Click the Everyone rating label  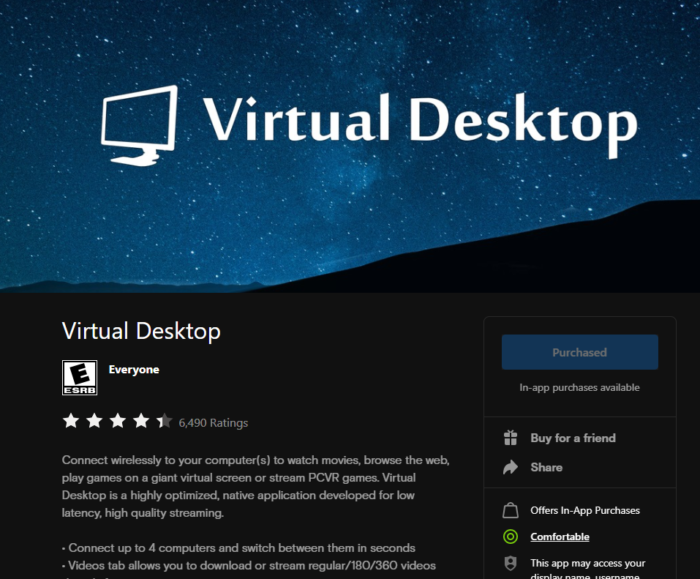click(x=134, y=370)
